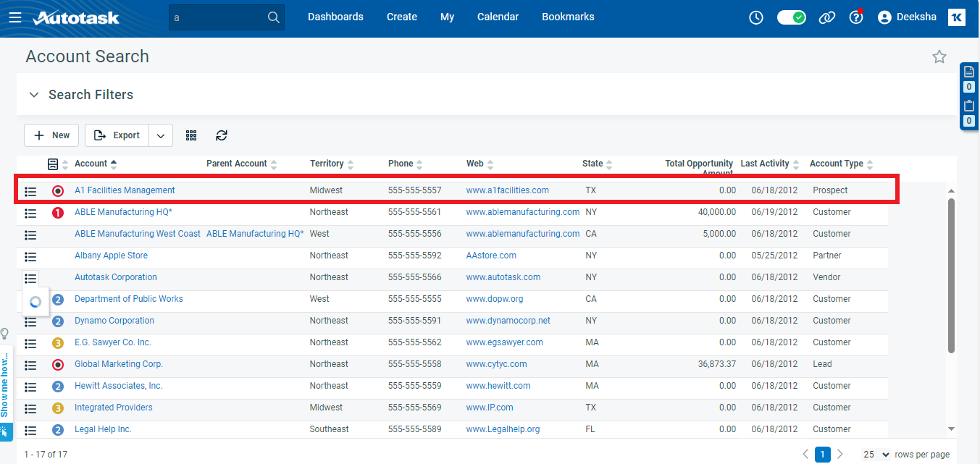Click the lightbulb tips icon
The image size is (980, 464).
[4, 334]
